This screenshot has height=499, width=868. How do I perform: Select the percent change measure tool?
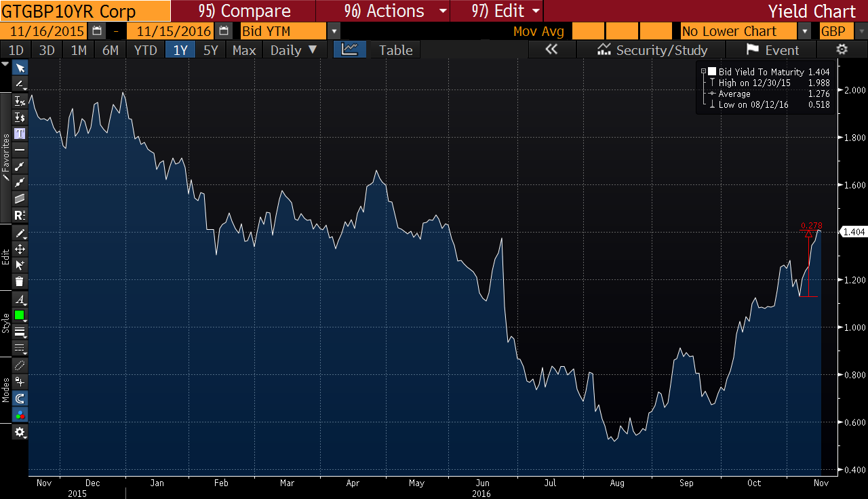click(20, 101)
